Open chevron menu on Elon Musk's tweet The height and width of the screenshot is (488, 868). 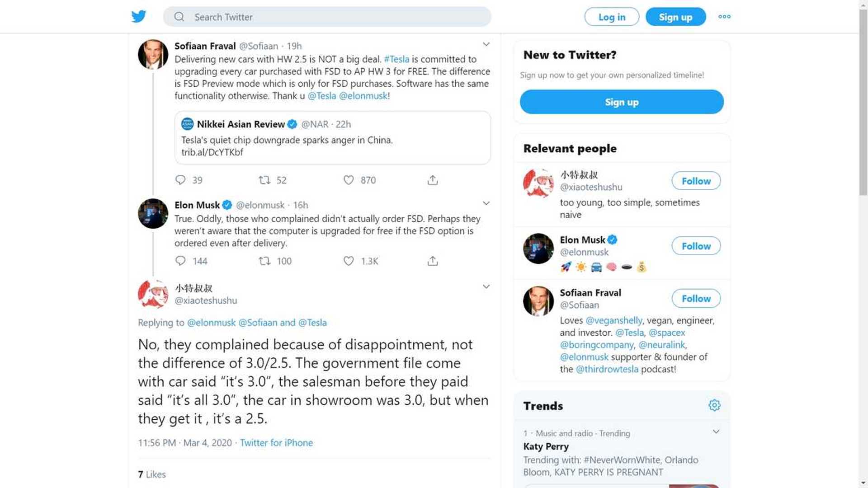pyautogui.click(x=486, y=203)
